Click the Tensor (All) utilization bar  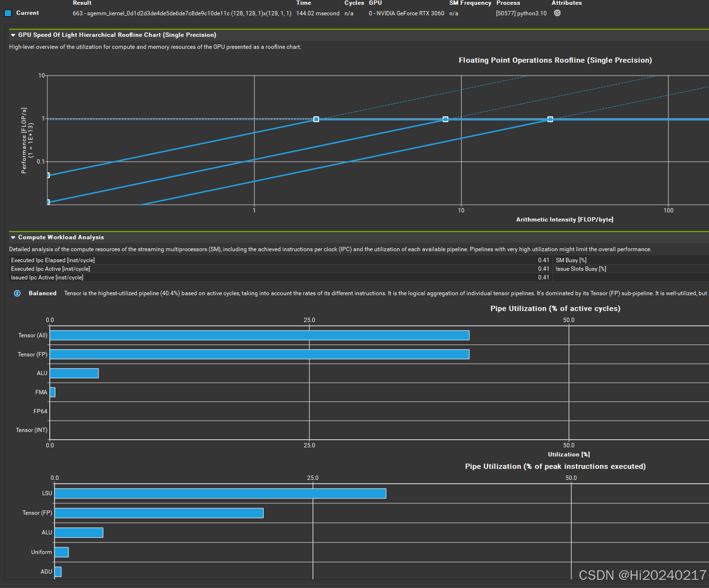tap(259, 335)
